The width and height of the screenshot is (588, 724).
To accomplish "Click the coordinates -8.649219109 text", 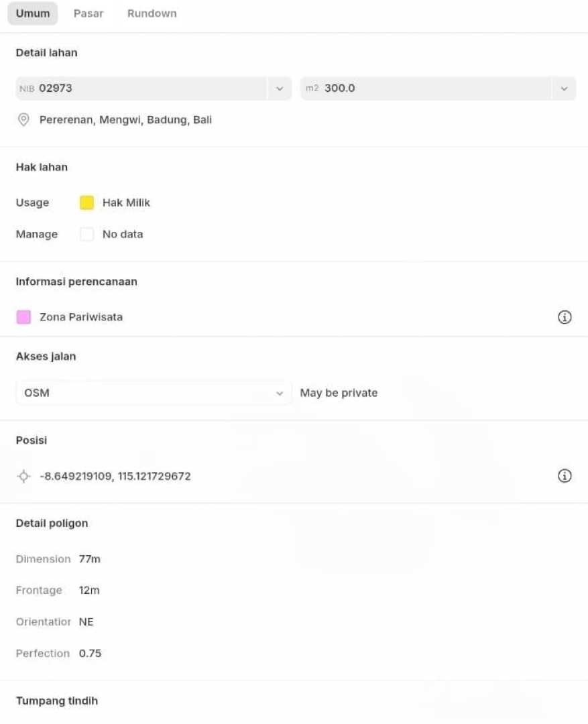I will 115,476.
